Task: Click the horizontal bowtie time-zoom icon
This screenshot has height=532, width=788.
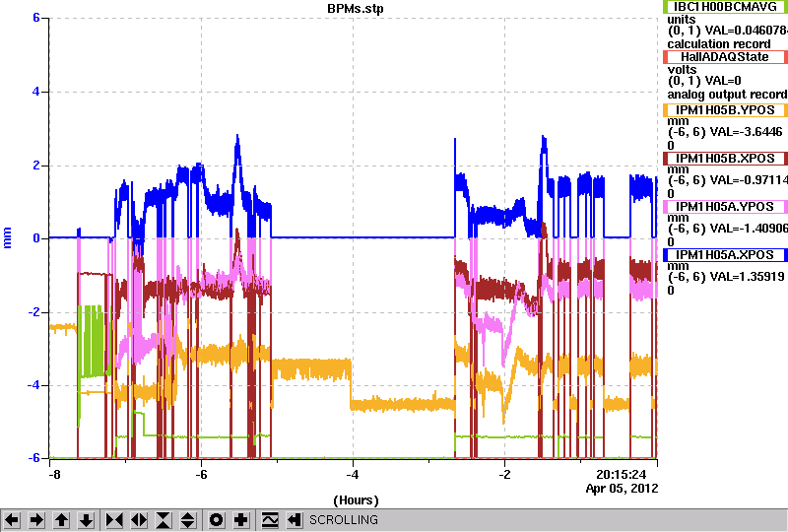Action: point(114,519)
